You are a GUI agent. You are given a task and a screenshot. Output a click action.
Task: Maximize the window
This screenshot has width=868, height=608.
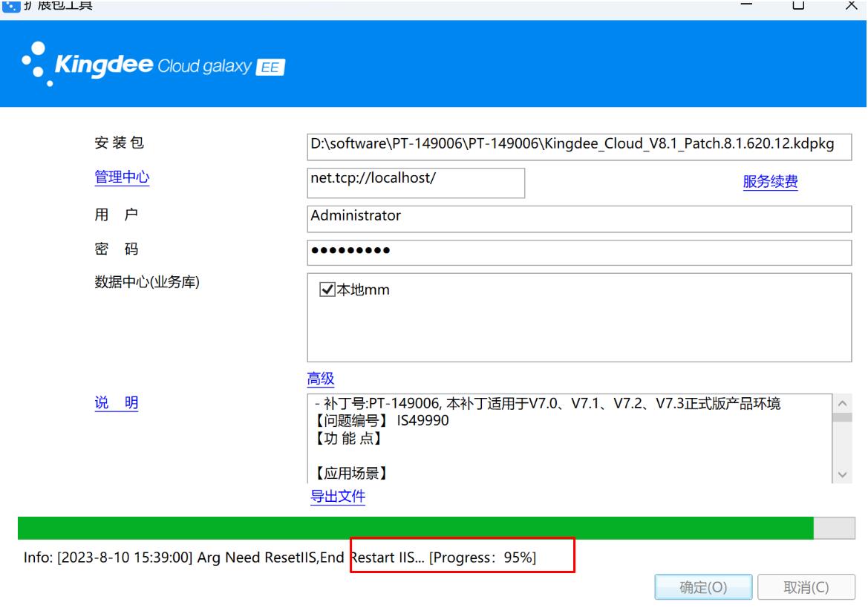pyautogui.click(x=798, y=5)
